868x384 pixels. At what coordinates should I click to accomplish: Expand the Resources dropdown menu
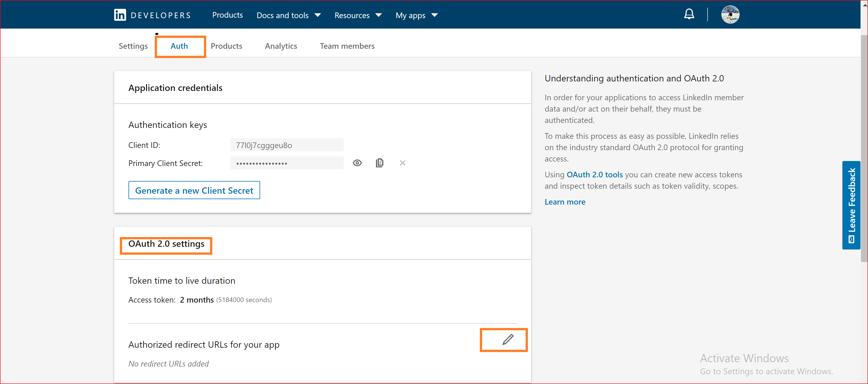tap(358, 15)
